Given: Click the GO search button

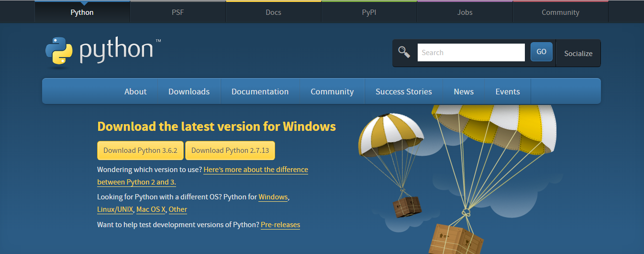Looking at the screenshot, I should coord(542,52).
